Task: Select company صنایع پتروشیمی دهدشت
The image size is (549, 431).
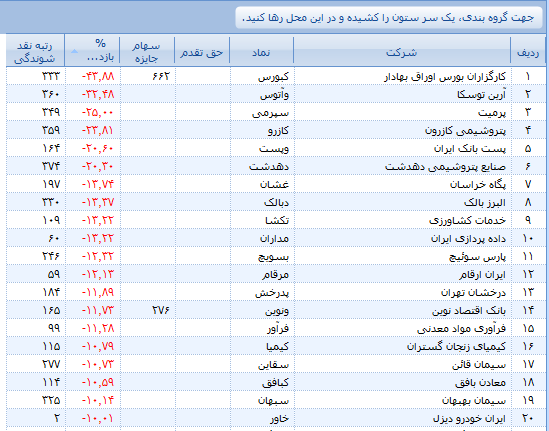Action: pyautogui.click(x=445, y=167)
